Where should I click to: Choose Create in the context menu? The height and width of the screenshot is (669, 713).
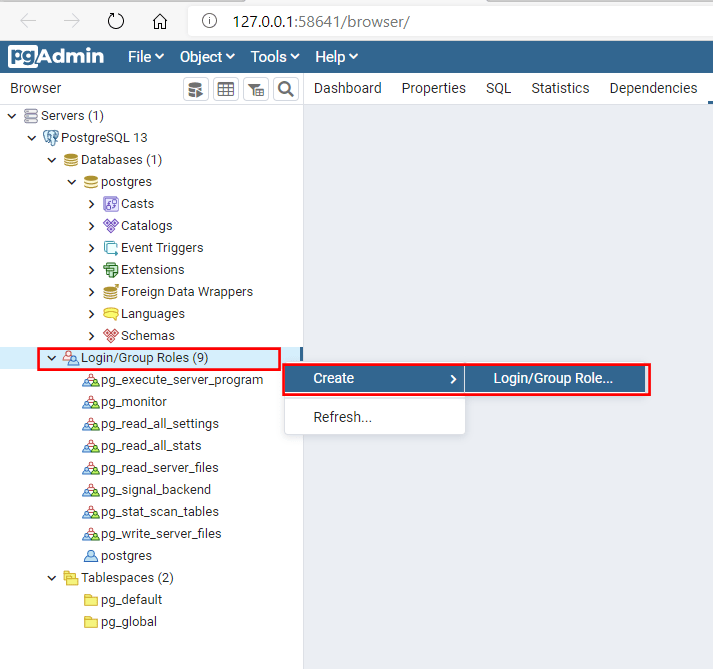(x=374, y=378)
